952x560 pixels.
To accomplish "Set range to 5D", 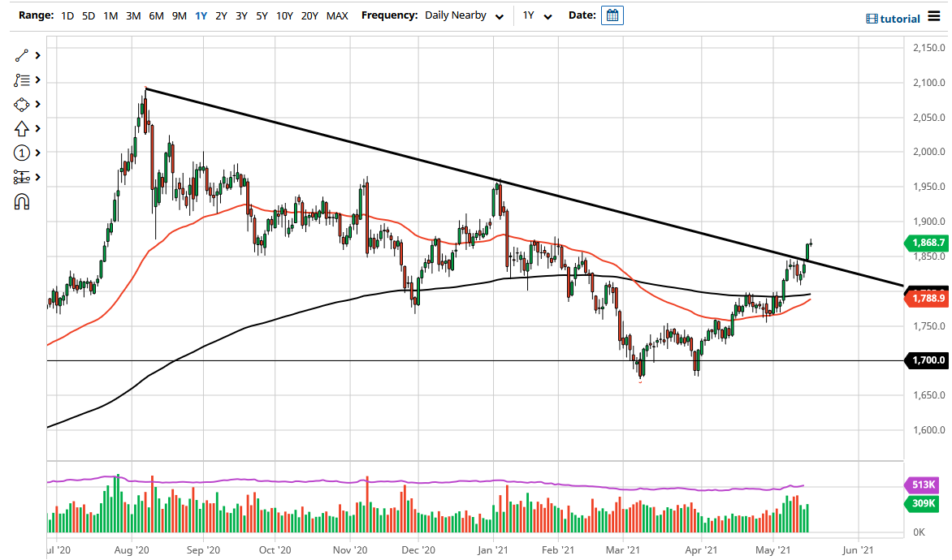I will click(x=89, y=15).
